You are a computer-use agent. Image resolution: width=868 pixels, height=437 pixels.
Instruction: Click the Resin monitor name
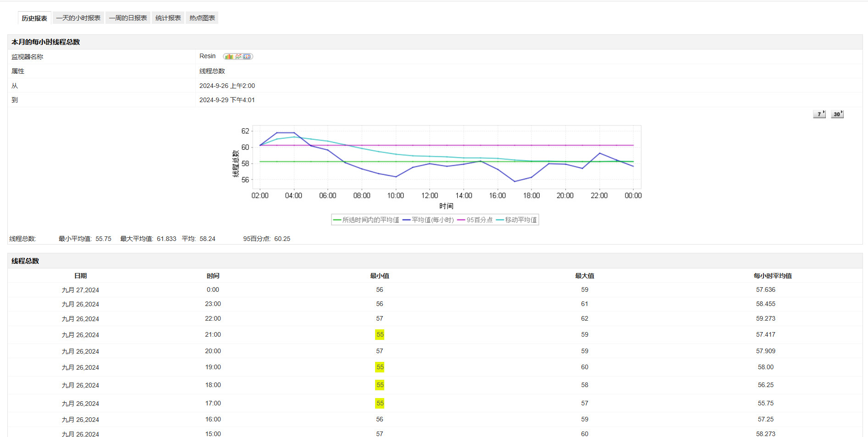click(x=207, y=56)
